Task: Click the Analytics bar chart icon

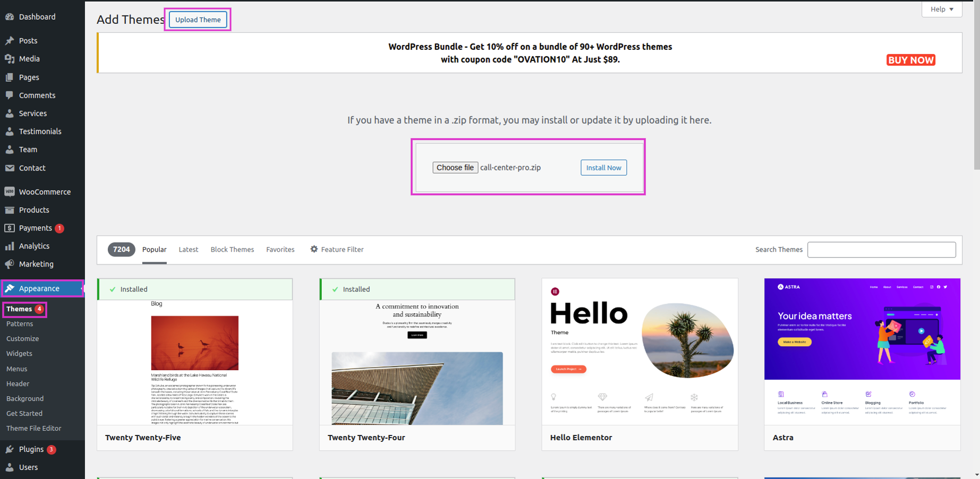Action: pyautogui.click(x=10, y=246)
